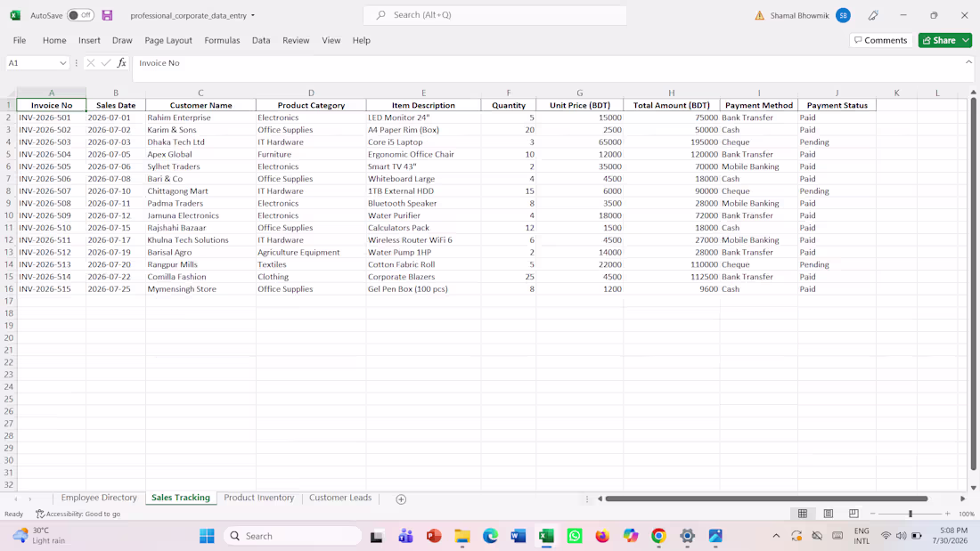Open the Formulas ribbon tab
Screen dimensions: 980x551
(x=222, y=41)
